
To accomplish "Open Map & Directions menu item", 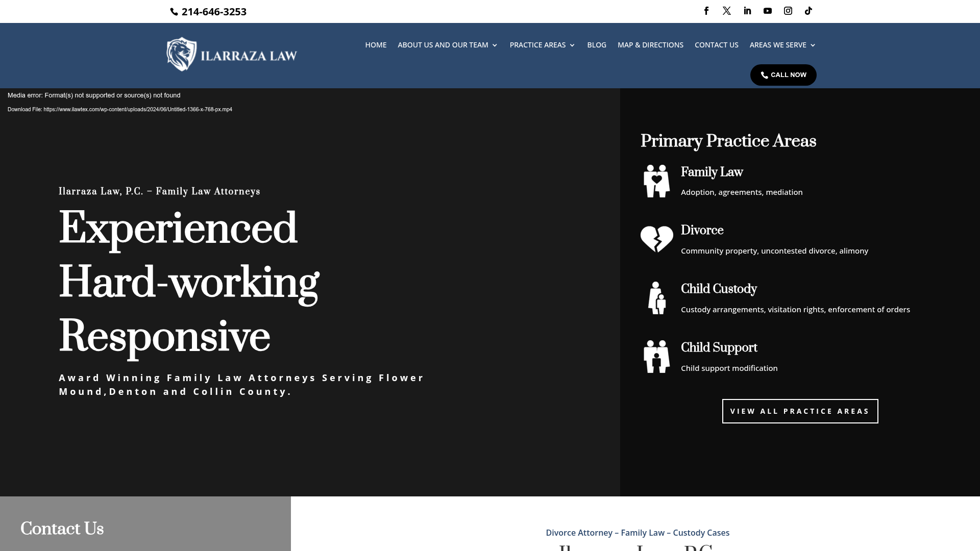I will pos(650,45).
